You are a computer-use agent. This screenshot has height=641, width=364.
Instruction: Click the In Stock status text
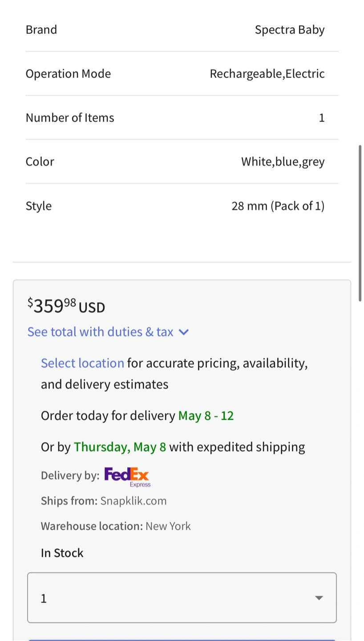(x=62, y=553)
